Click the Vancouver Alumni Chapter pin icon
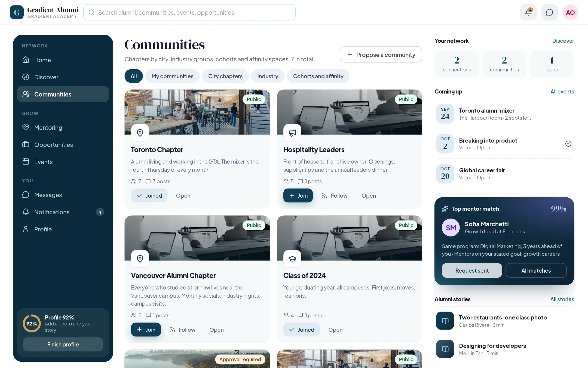Screen dimensions: 588x368 tap(140, 259)
